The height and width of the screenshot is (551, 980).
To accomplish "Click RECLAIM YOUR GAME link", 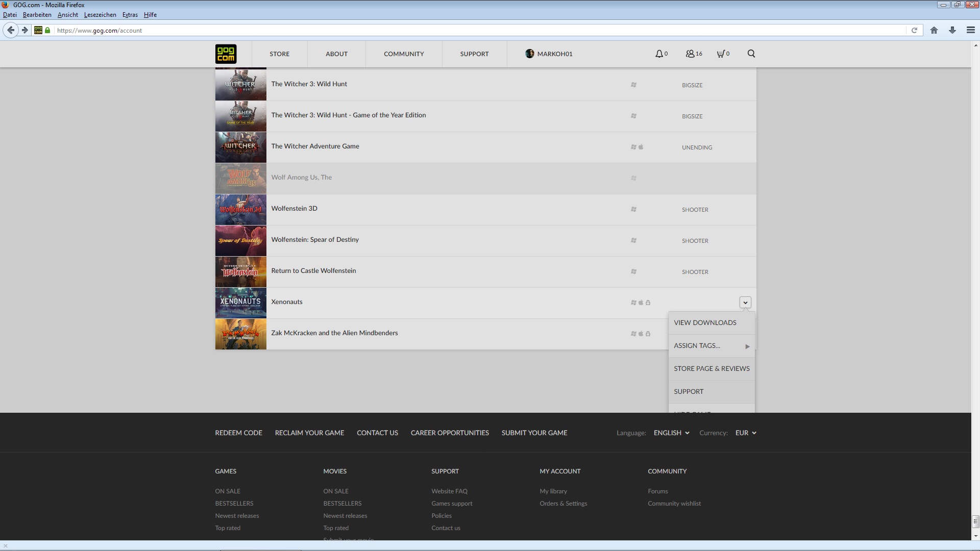I will click(x=309, y=433).
